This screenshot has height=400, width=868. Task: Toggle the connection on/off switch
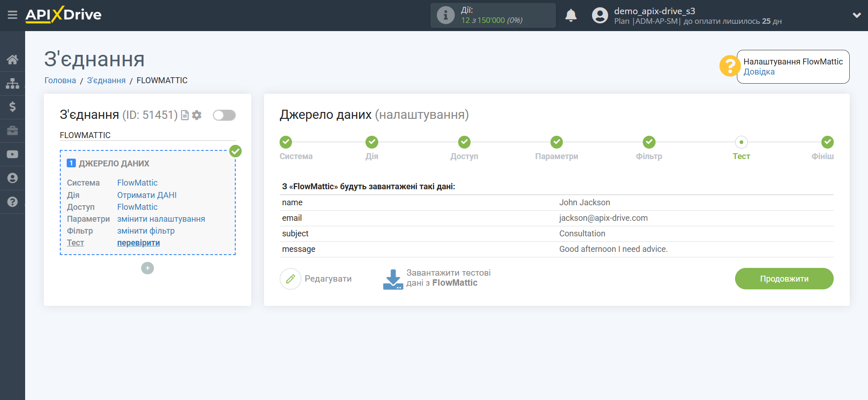[224, 115]
